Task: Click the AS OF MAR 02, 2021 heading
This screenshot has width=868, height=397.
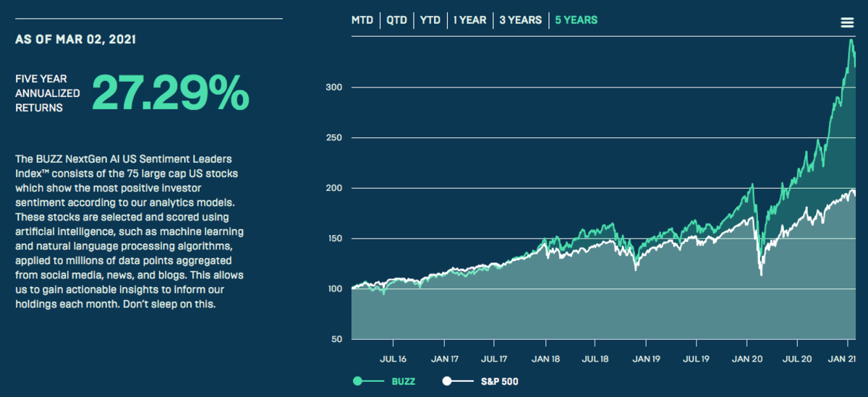Action: tap(75, 40)
